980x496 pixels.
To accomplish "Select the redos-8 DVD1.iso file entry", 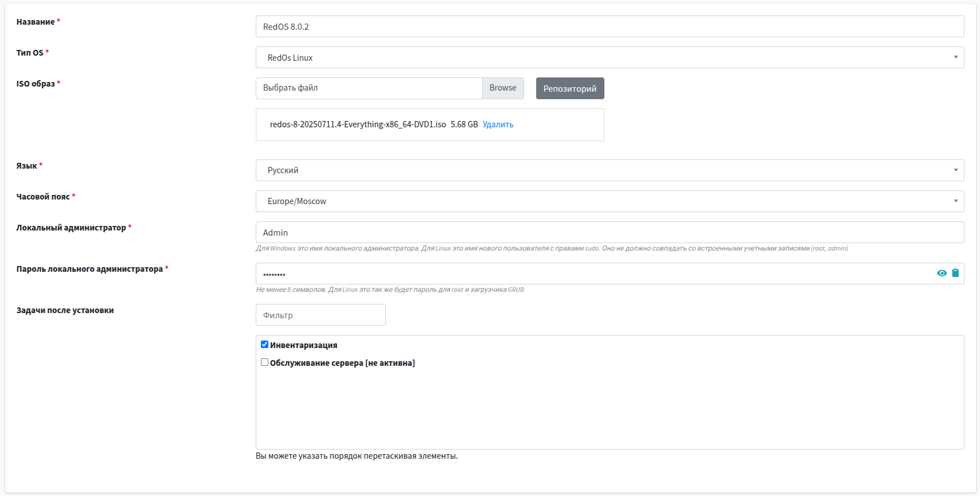I will pyautogui.click(x=357, y=124).
